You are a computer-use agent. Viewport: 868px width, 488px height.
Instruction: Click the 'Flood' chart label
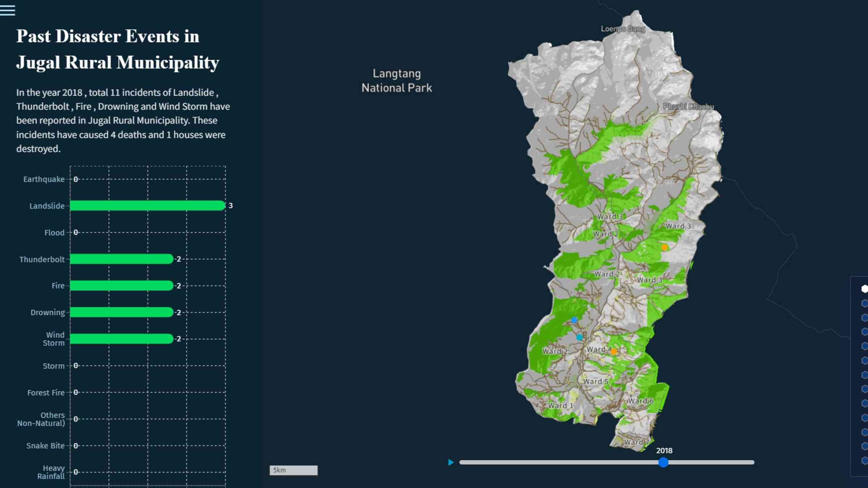click(x=54, y=233)
